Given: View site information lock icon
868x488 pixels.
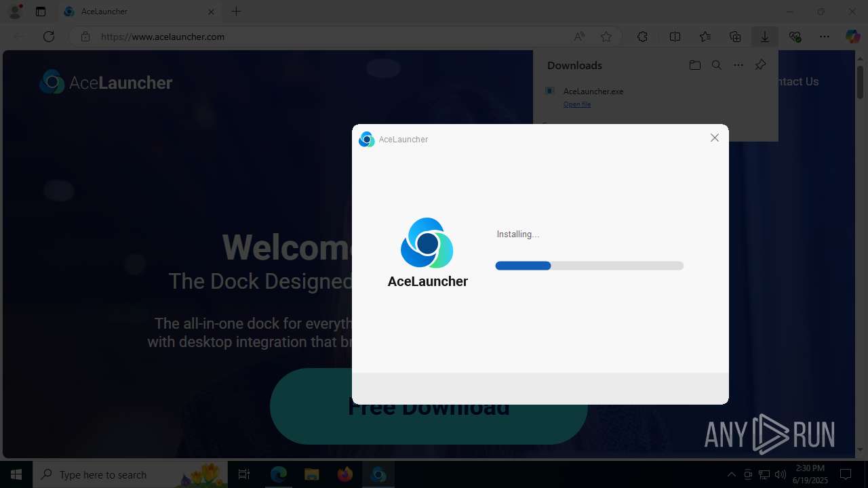Looking at the screenshot, I should pos(85,37).
